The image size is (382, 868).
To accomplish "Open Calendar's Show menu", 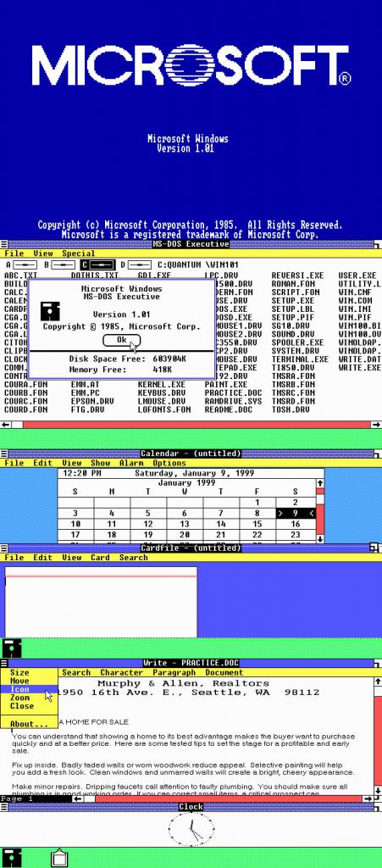I will pyautogui.click(x=100, y=464).
